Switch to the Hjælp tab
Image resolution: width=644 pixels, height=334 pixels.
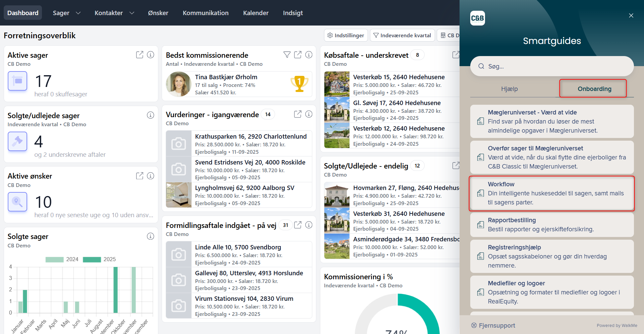[x=509, y=89]
